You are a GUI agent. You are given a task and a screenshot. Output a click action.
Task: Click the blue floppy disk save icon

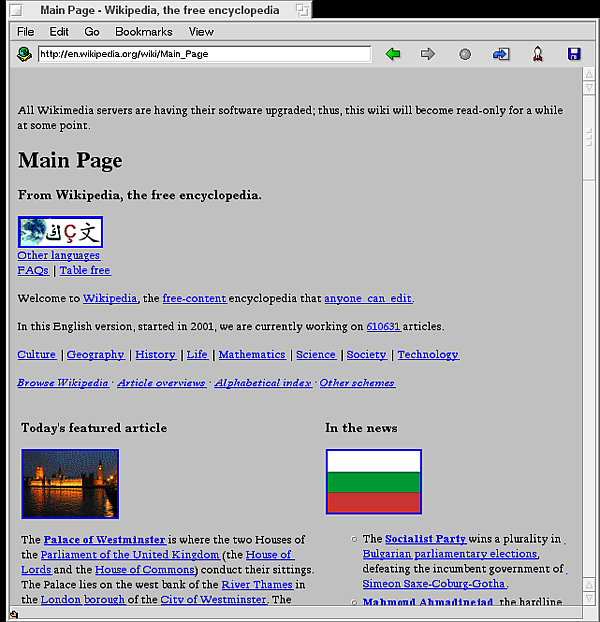click(x=574, y=54)
